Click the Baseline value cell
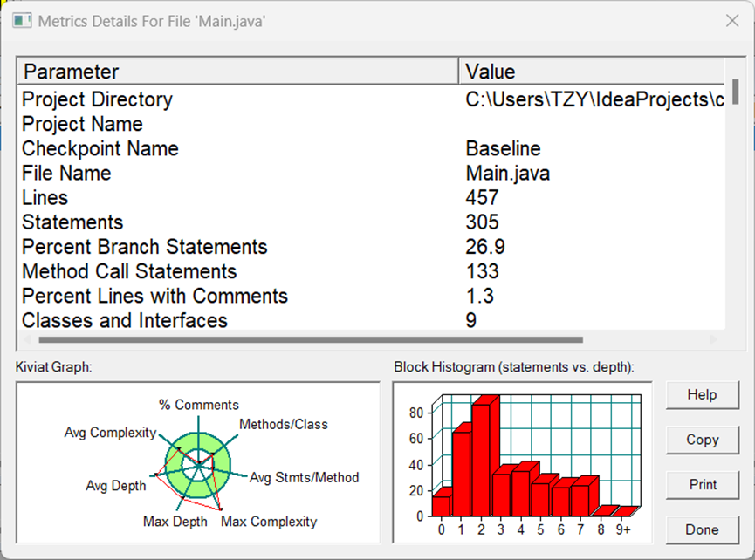The height and width of the screenshot is (560, 755). [503, 148]
